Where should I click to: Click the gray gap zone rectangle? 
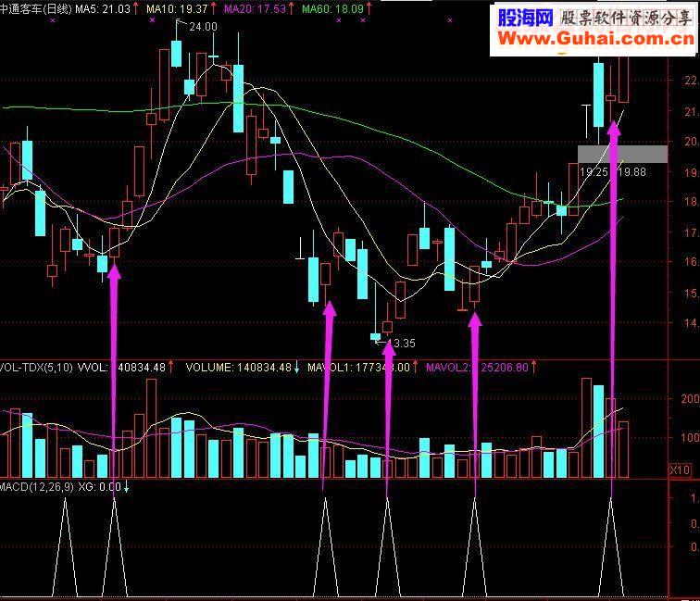coord(623,154)
